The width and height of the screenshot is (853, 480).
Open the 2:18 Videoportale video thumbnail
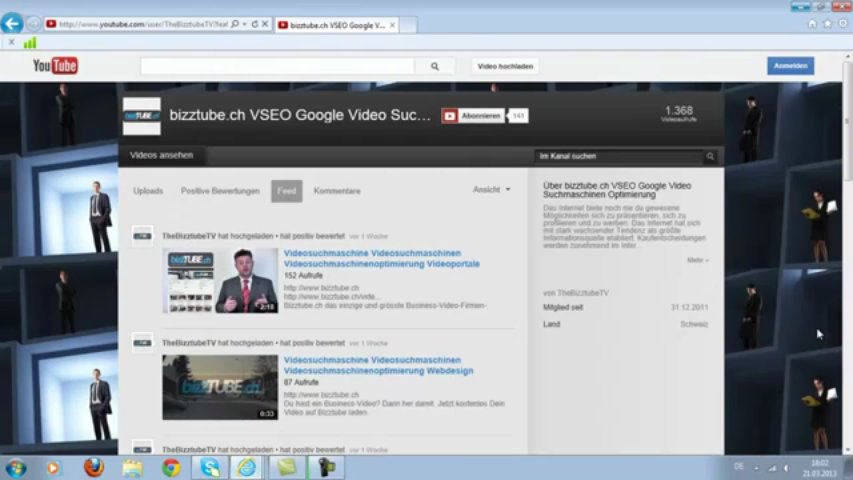coord(220,280)
